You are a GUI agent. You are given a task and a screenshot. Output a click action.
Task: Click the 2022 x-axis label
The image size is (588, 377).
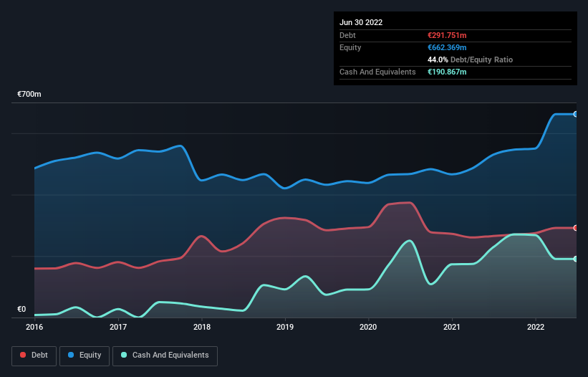(536, 327)
